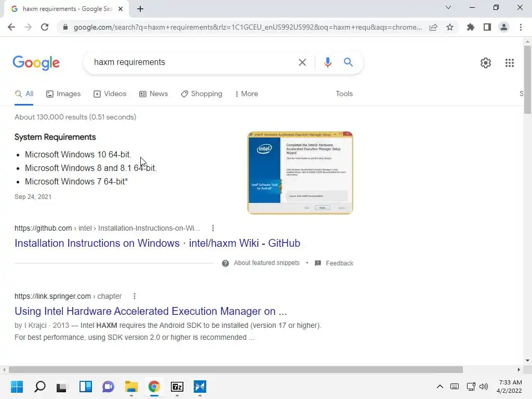Open Chrome's three-dot menu
This screenshot has height=399, width=532.
click(x=521, y=27)
